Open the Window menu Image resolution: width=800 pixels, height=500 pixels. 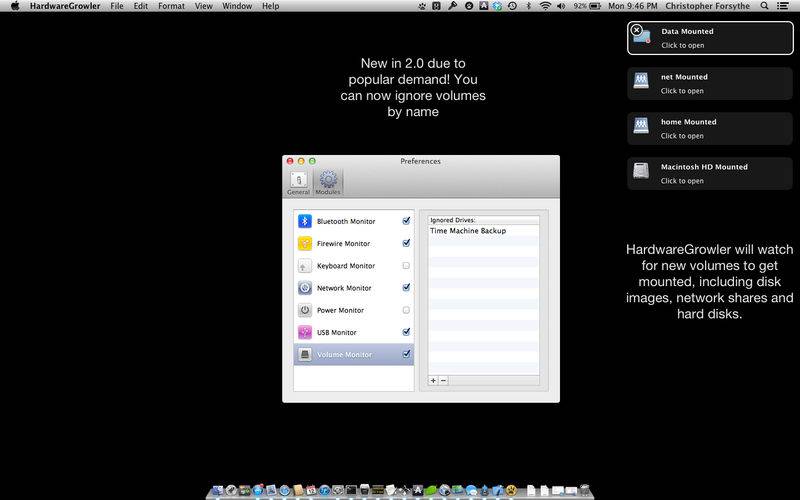point(237,6)
